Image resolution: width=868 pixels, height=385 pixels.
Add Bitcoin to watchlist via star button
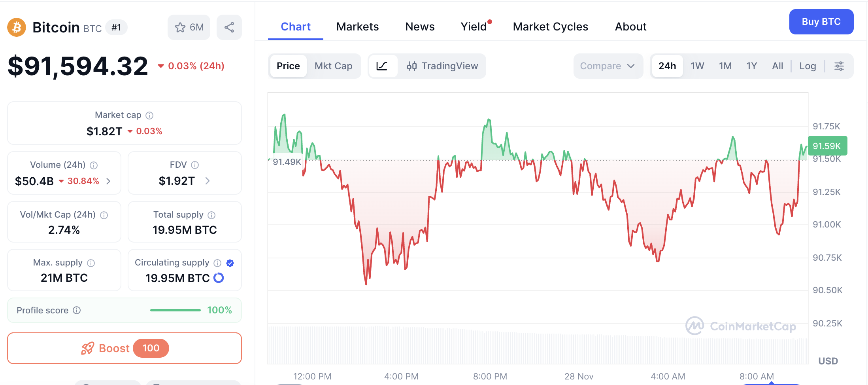pos(189,27)
